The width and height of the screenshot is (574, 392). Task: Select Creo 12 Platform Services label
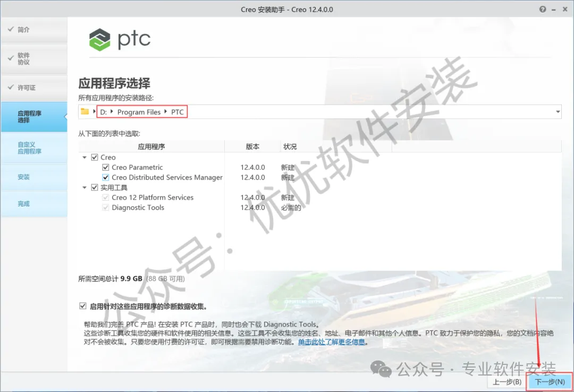point(153,197)
